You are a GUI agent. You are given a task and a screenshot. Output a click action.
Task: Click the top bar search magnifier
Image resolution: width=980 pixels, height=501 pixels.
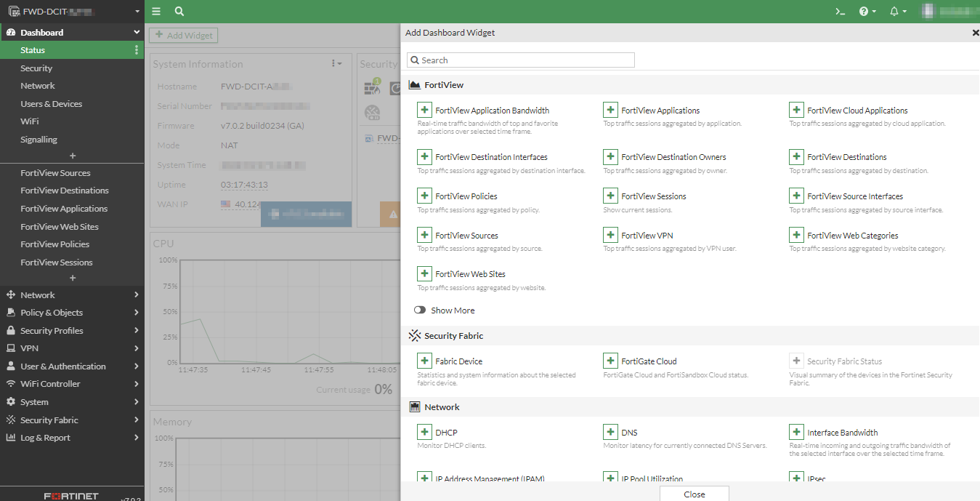[179, 11]
